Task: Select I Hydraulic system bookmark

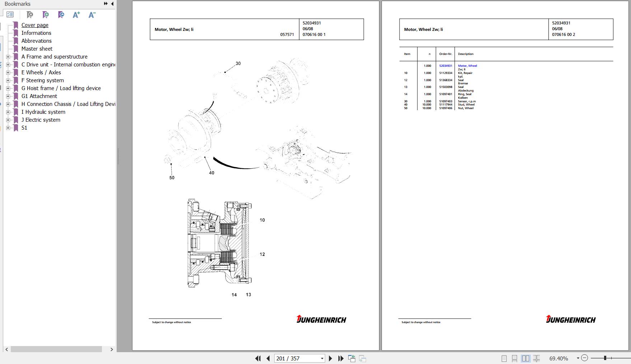Action: point(43,112)
